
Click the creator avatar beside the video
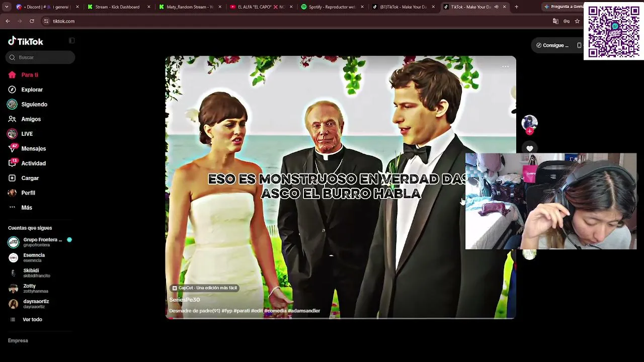pos(529,122)
